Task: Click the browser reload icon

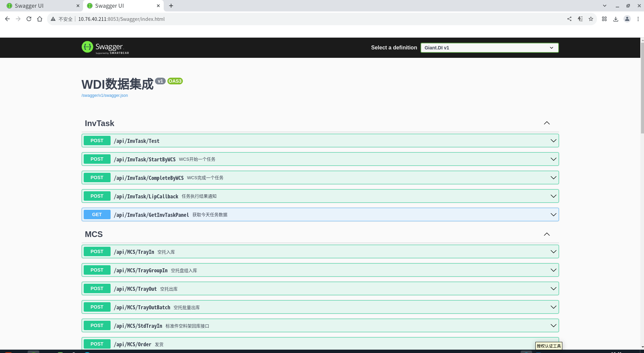Action: tap(29, 19)
